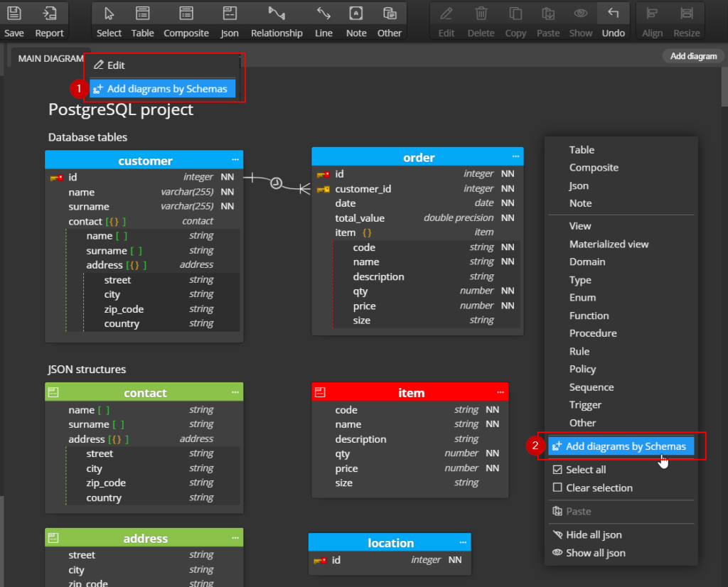Viewport: 728px width, 587px height.
Task: Click the PostgreSQL project title note
Action: point(121,109)
